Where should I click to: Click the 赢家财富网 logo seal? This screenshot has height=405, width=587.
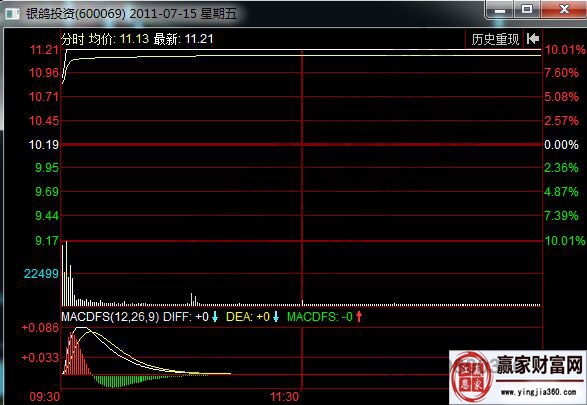(471, 377)
